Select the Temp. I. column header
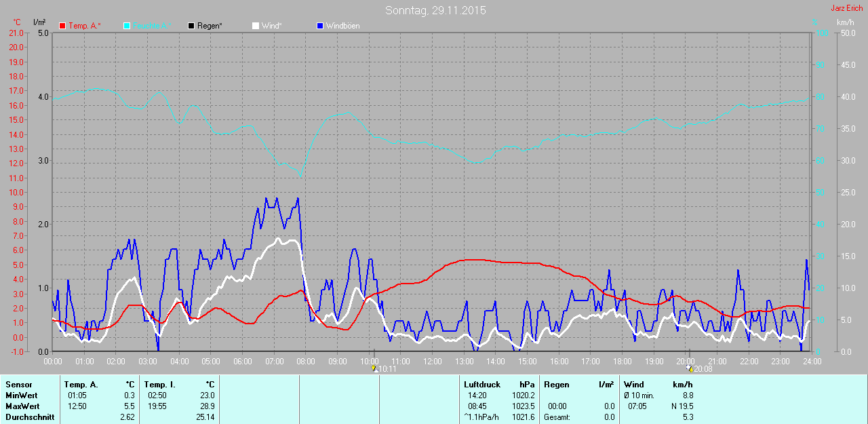This screenshot has width=868, height=424. (x=160, y=385)
